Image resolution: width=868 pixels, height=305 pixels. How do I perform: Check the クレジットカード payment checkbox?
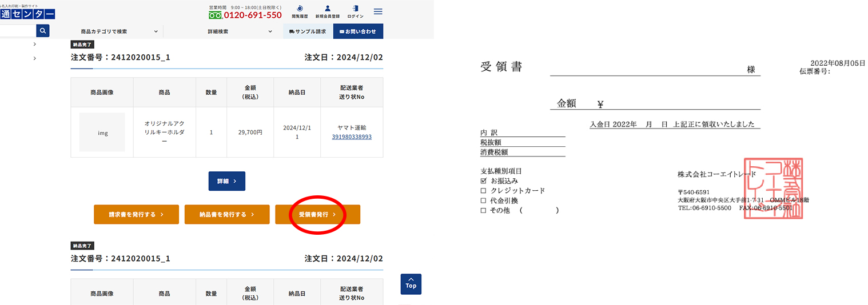484,191
